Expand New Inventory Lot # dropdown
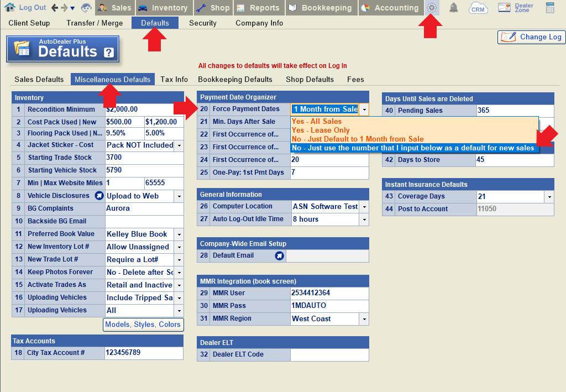The height and width of the screenshot is (392, 566). tap(179, 247)
